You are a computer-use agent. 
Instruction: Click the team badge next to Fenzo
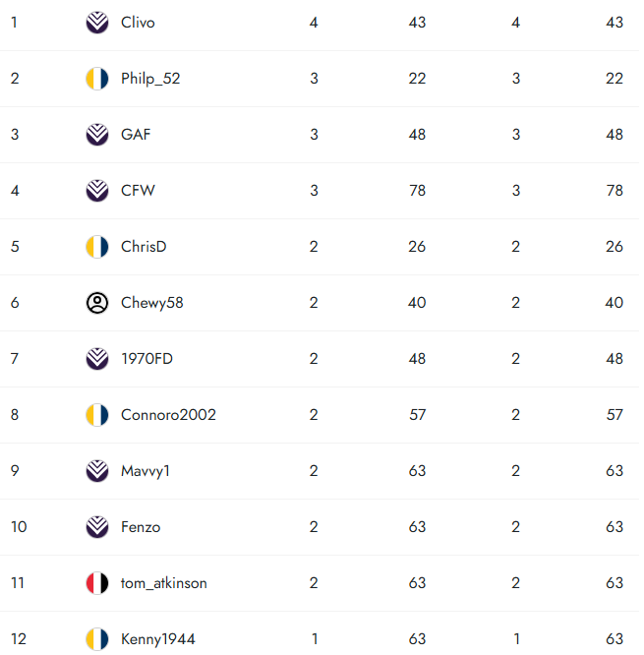point(97,527)
